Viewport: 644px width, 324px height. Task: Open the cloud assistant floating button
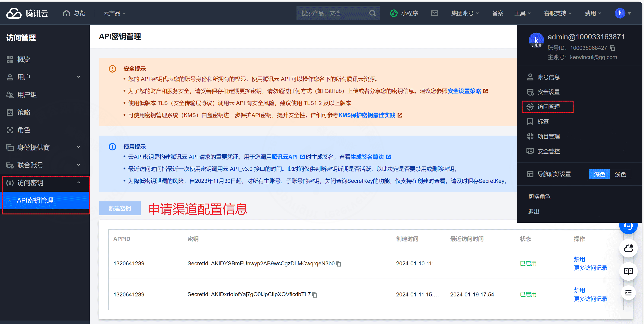(x=628, y=248)
